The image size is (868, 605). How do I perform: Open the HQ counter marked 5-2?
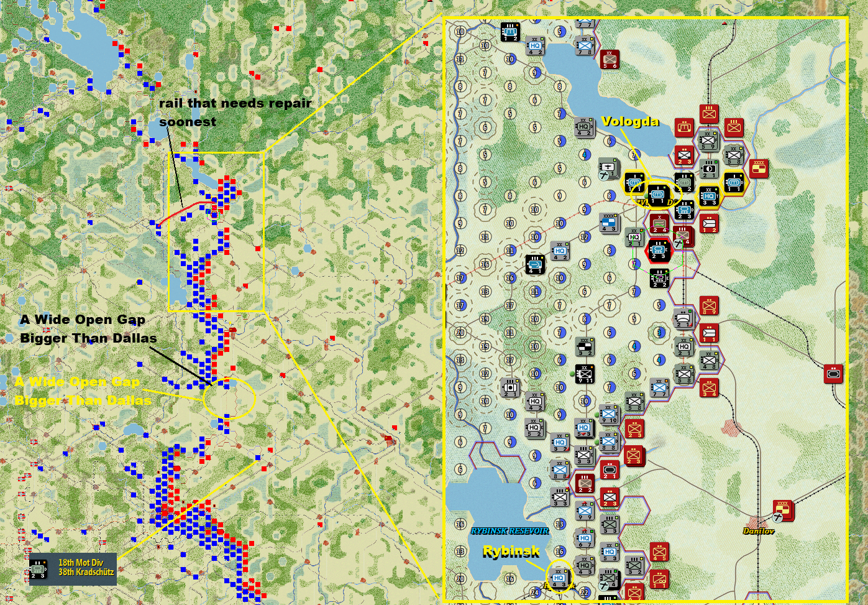point(535,428)
